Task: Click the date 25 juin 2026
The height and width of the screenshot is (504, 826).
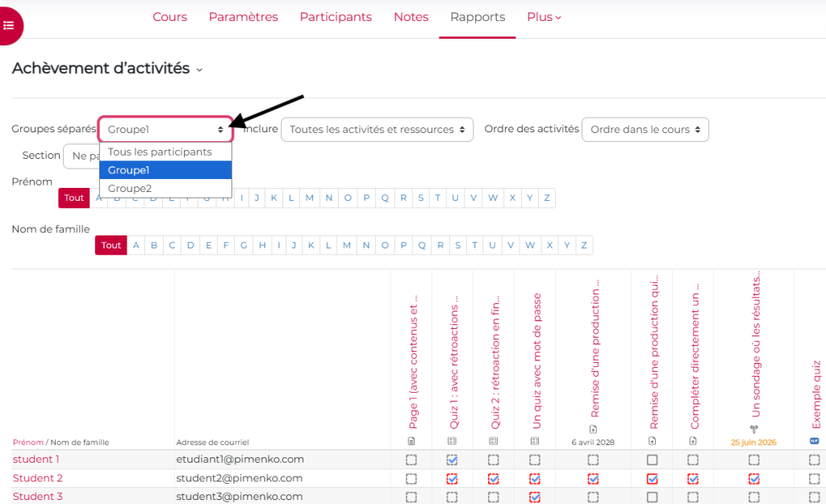Action: pos(753,443)
